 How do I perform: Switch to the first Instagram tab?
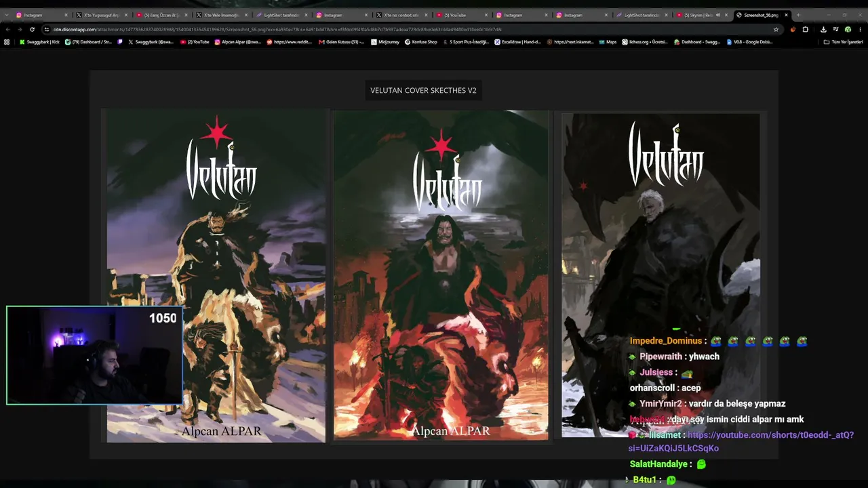pyautogui.click(x=41, y=15)
